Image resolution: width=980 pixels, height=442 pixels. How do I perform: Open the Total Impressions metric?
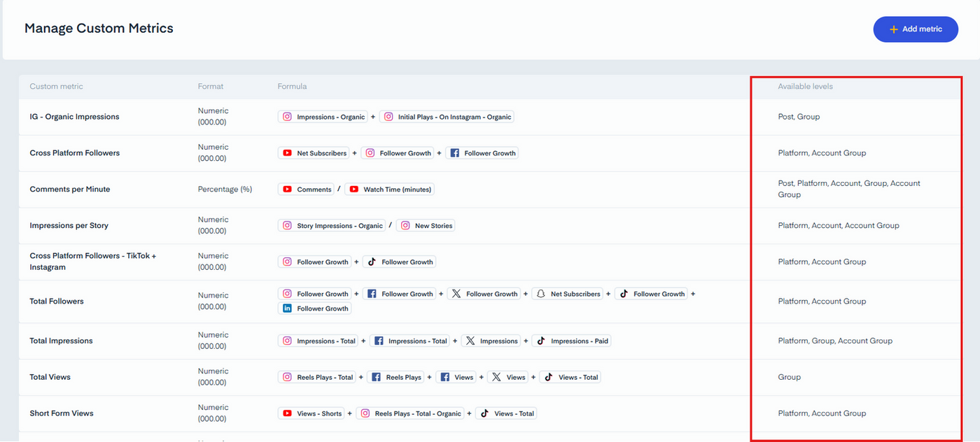(61, 341)
